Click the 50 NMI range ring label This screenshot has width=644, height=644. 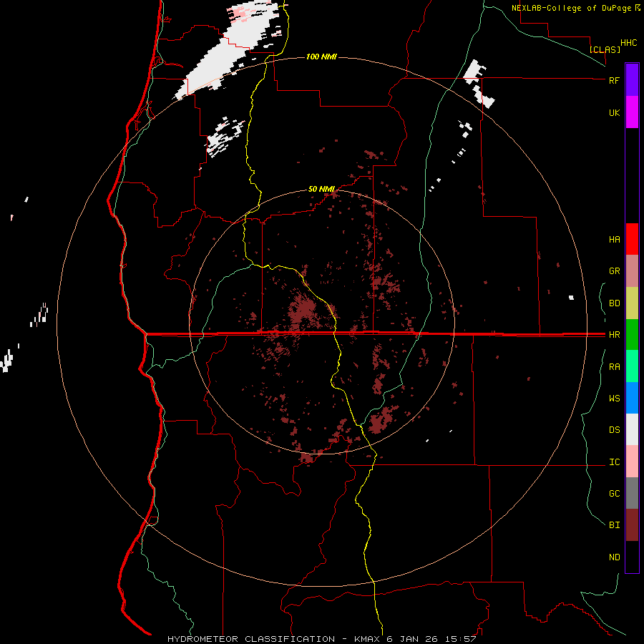pos(321,189)
